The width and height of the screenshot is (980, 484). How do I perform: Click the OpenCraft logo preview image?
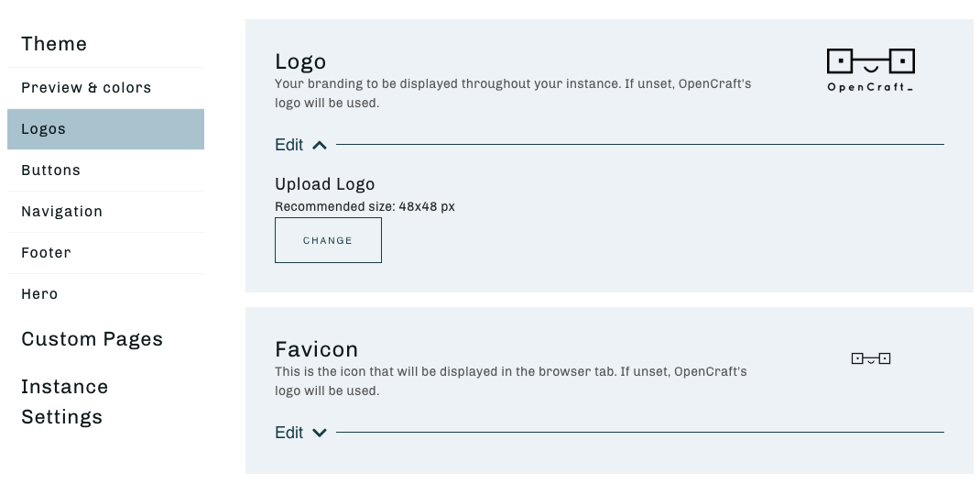(871, 70)
